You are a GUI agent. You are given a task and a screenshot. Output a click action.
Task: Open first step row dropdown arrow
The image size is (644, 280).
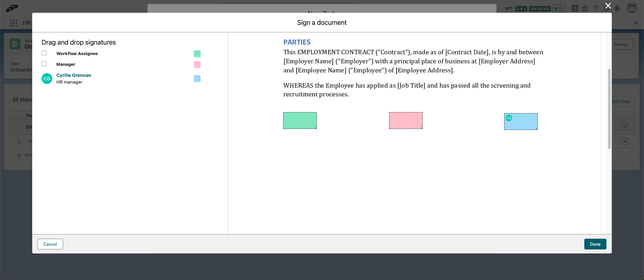[625, 127]
